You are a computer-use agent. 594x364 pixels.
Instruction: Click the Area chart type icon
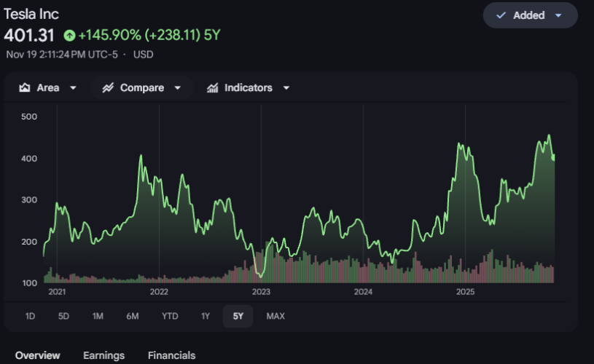click(25, 88)
